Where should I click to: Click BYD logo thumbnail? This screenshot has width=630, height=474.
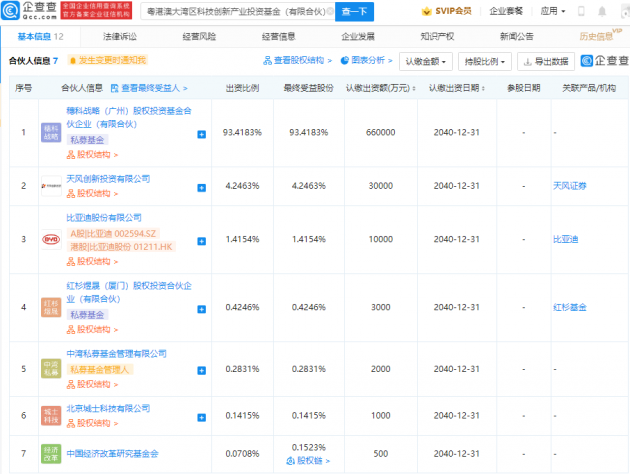[51, 239]
